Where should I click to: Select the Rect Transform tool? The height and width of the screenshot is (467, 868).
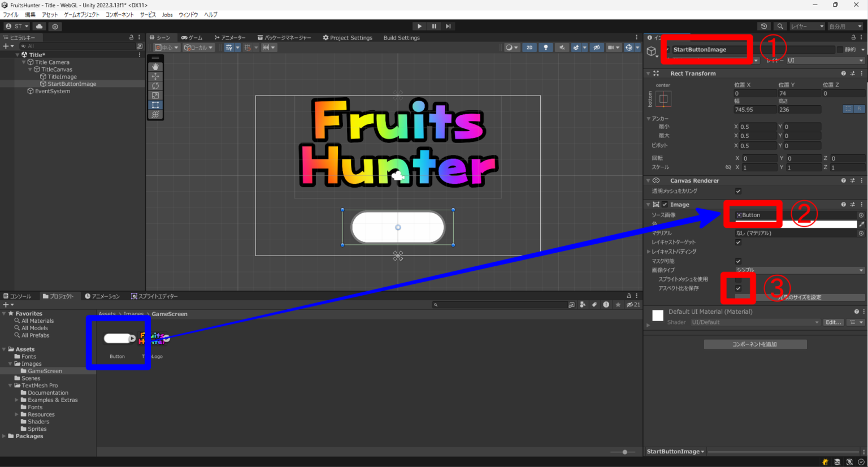pos(155,105)
